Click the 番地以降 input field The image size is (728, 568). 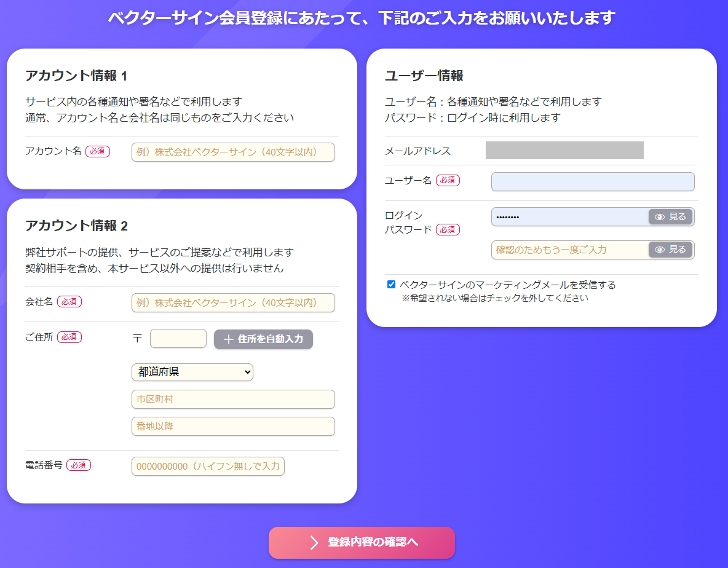click(233, 427)
